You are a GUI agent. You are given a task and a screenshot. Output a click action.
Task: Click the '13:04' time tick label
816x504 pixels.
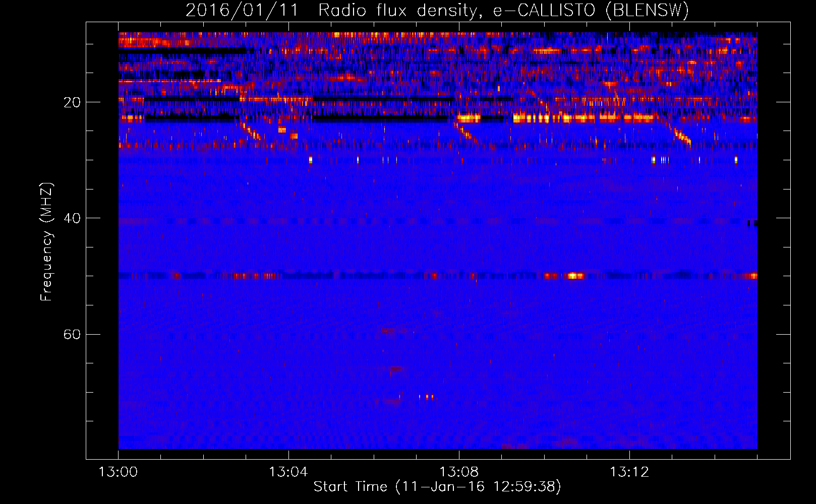click(x=288, y=472)
